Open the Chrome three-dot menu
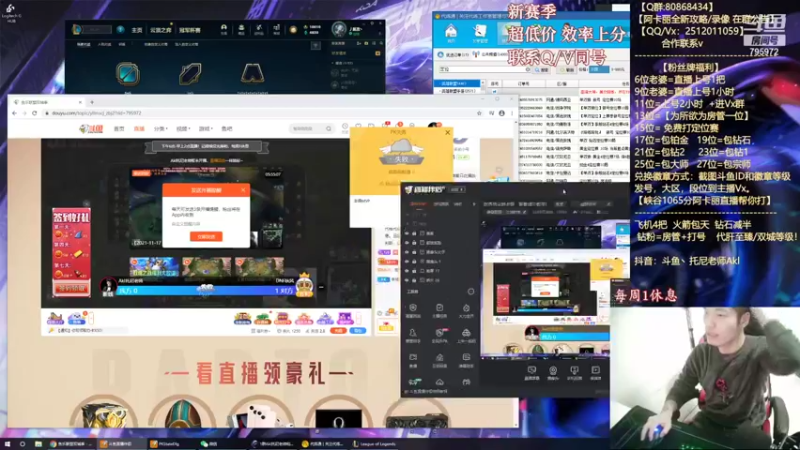The image size is (800, 450). 512,113
